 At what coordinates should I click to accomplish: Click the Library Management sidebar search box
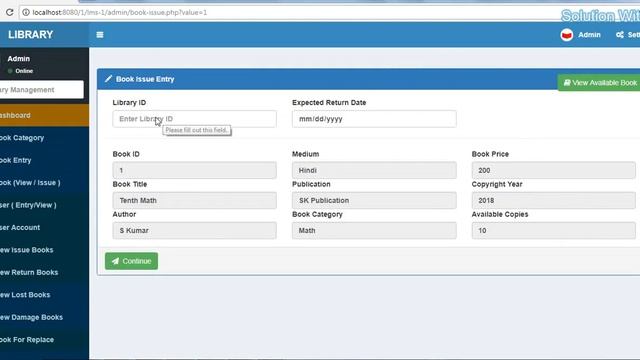tap(41, 89)
